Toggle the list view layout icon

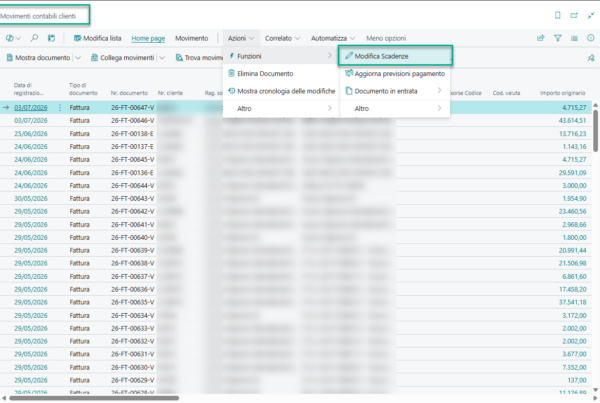point(574,38)
